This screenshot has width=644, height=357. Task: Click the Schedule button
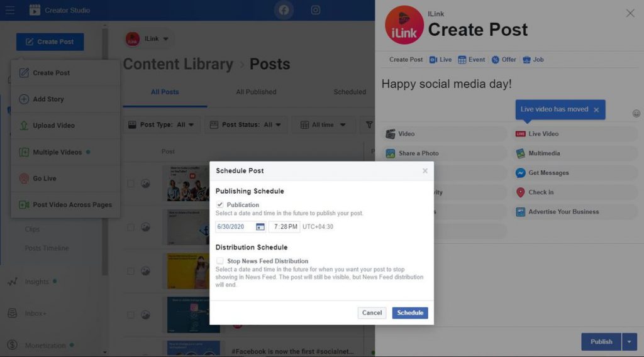click(410, 312)
